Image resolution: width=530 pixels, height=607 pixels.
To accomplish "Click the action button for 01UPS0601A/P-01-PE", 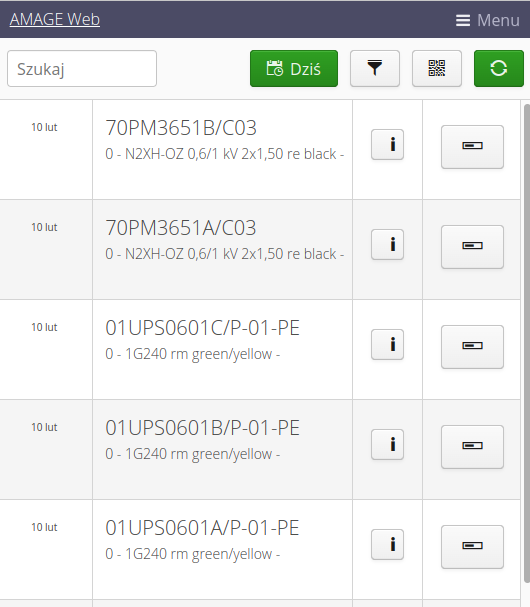I will [472, 547].
